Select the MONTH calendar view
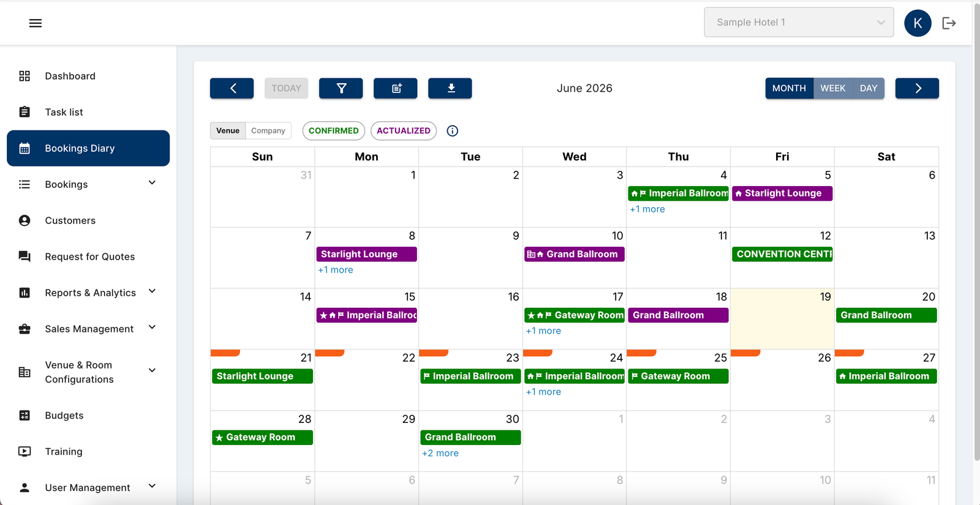Viewport: 980px width, 505px height. (x=789, y=88)
